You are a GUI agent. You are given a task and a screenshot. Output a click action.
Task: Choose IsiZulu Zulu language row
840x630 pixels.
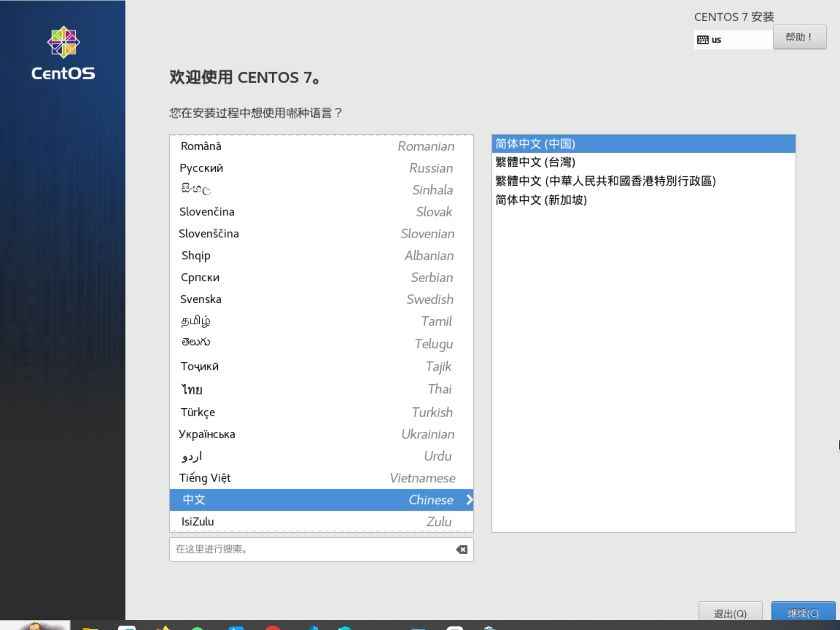click(321, 521)
